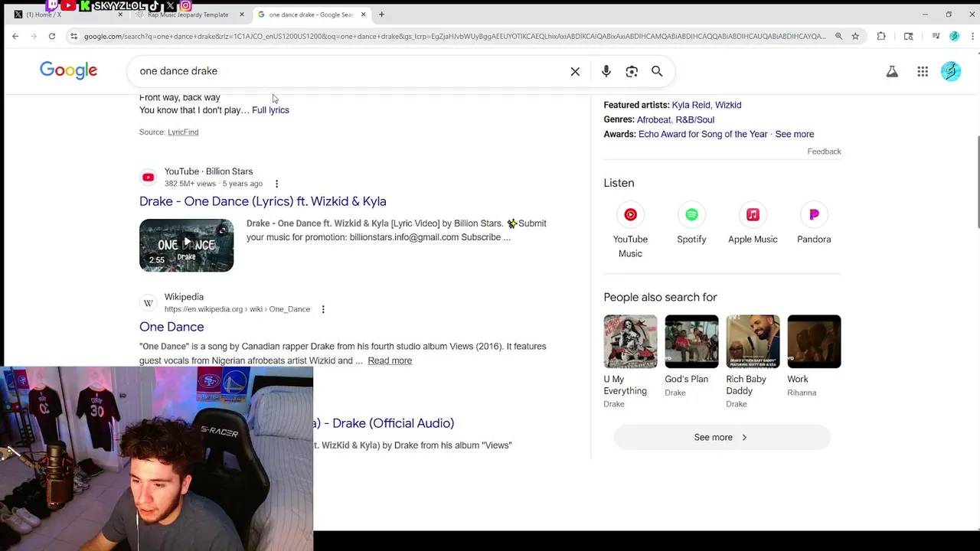Click the address bar URL
980x551 pixels.
[x=455, y=36]
